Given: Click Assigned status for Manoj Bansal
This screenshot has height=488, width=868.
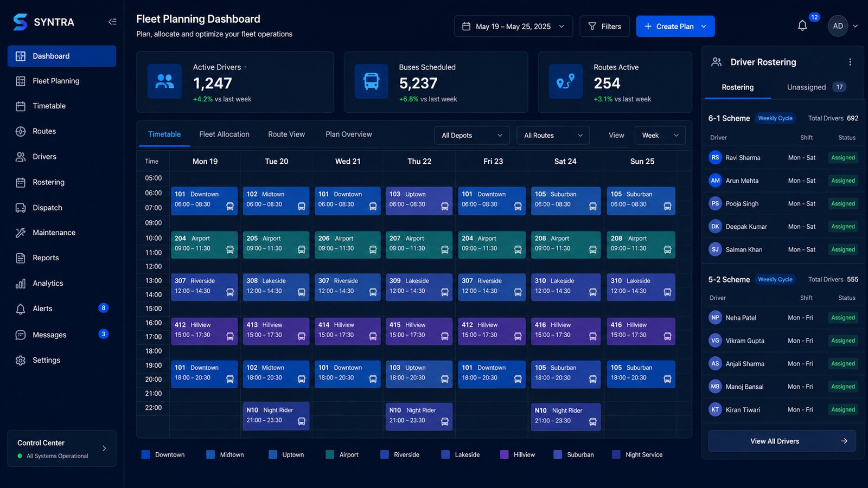Looking at the screenshot, I should point(843,387).
